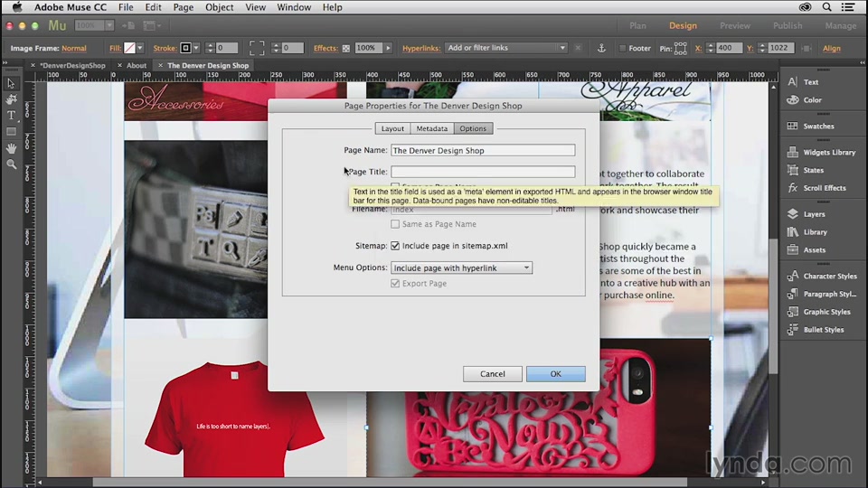Image resolution: width=868 pixels, height=488 pixels.
Task: Select the Crop tool
Action: pos(11,99)
